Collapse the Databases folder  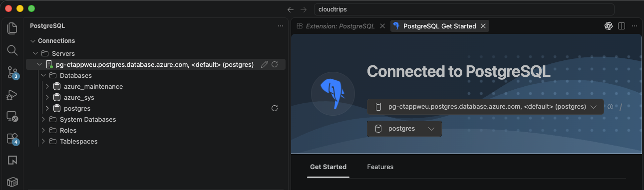pyautogui.click(x=43, y=75)
